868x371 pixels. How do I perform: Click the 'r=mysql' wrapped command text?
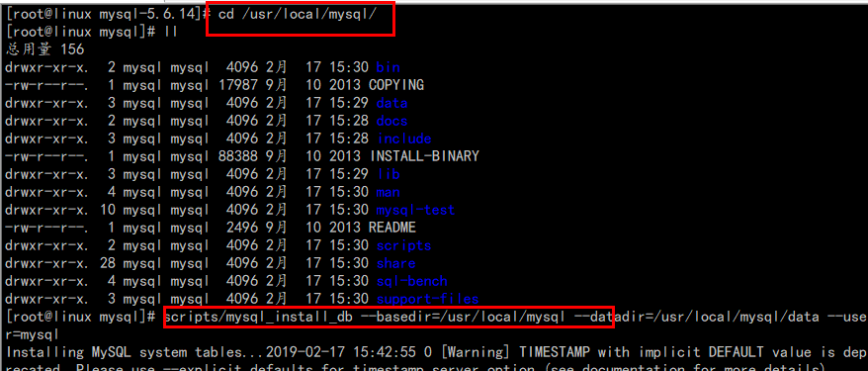33,334
